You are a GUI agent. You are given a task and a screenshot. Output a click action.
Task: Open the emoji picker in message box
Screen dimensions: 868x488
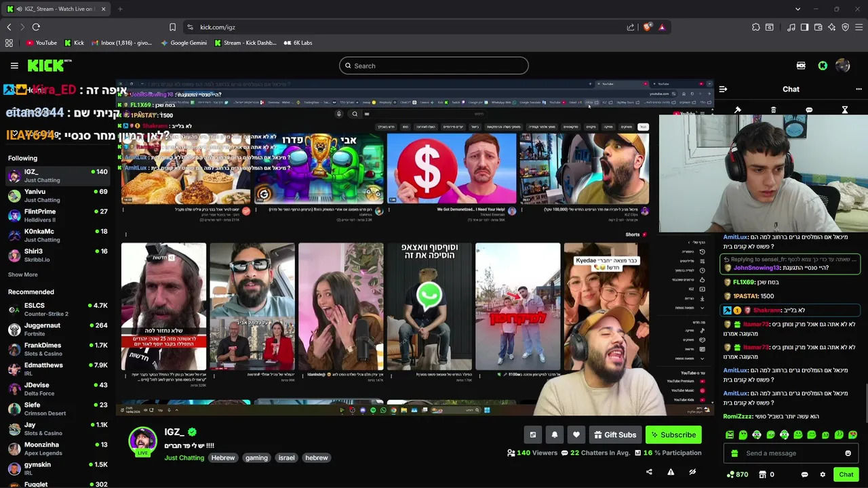coord(848,453)
